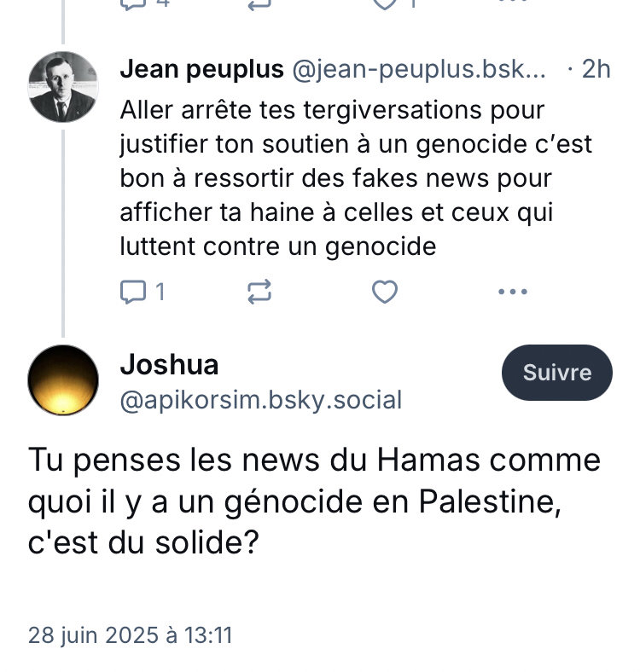This screenshot has width=640, height=672.
Task: Click the 2h timestamp on the reply
Action: click(596, 70)
